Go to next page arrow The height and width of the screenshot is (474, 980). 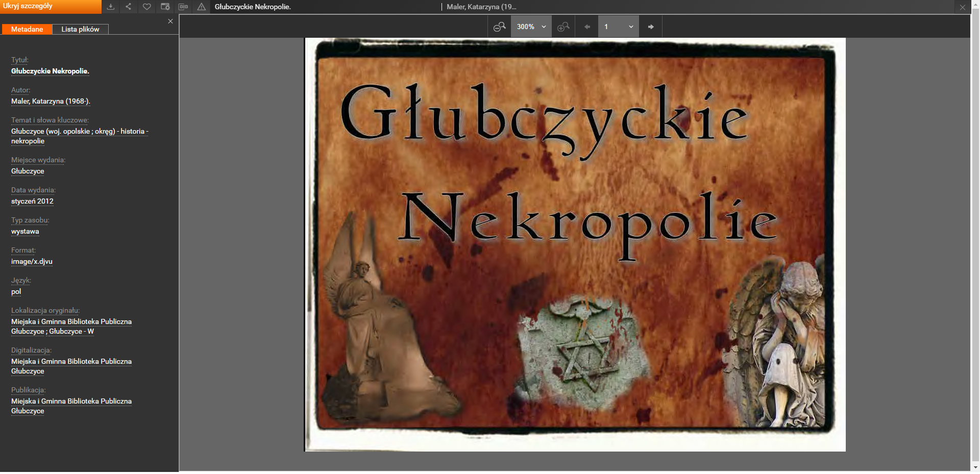tap(651, 27)
